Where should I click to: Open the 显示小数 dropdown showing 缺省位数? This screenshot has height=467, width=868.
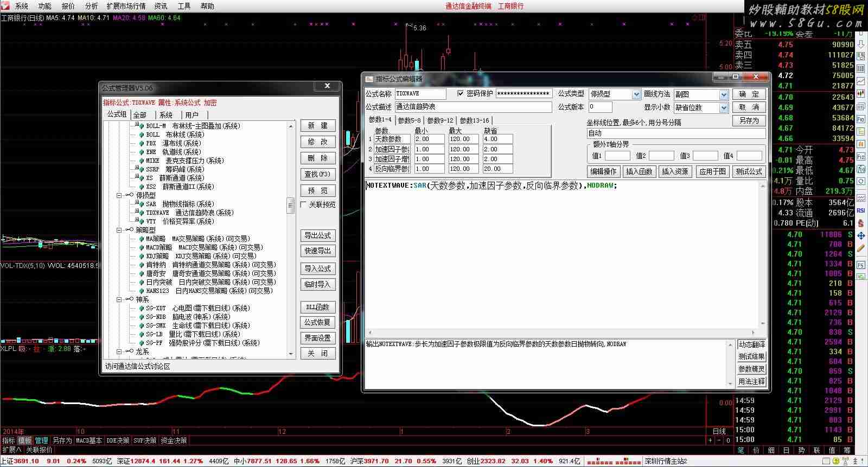tap(723, 107)
